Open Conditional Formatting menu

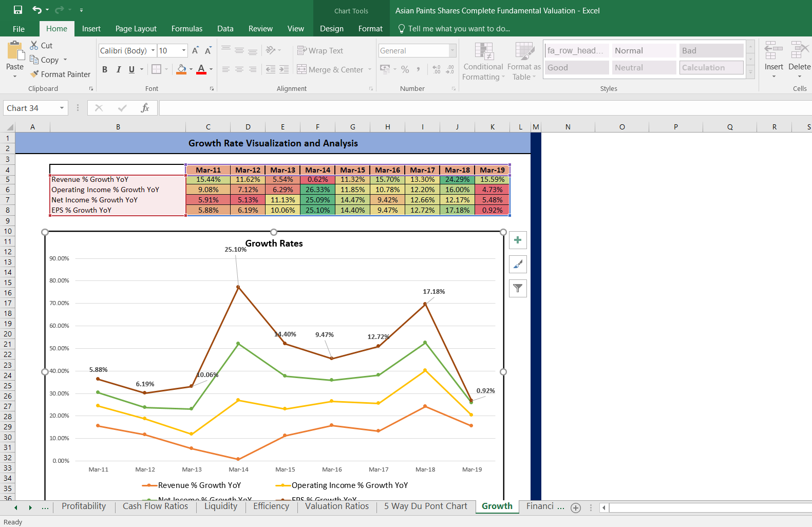[x=483, y=61]
